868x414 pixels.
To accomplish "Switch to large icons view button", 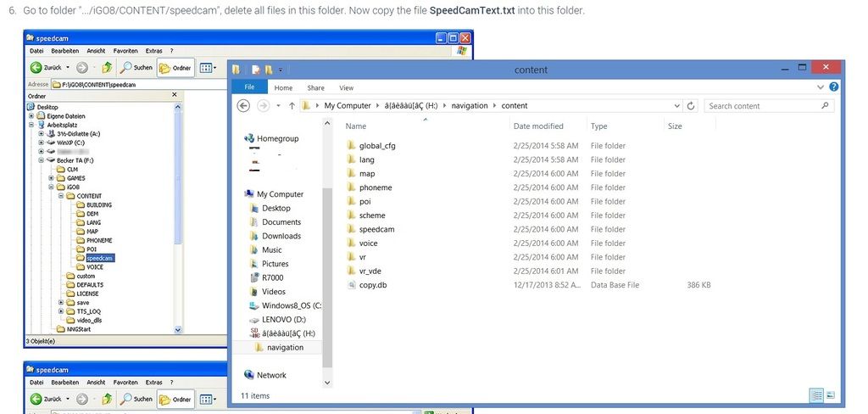I will [830, 394].
